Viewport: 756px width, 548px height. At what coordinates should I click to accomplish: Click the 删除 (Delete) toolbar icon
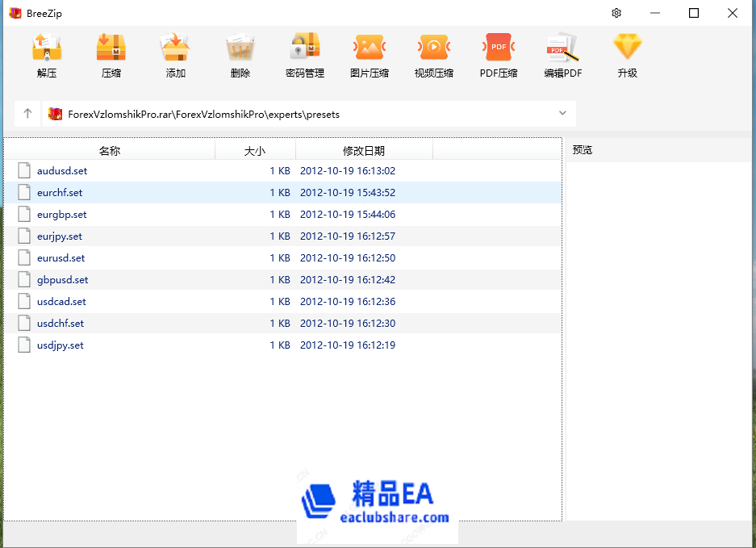(240, 55)
